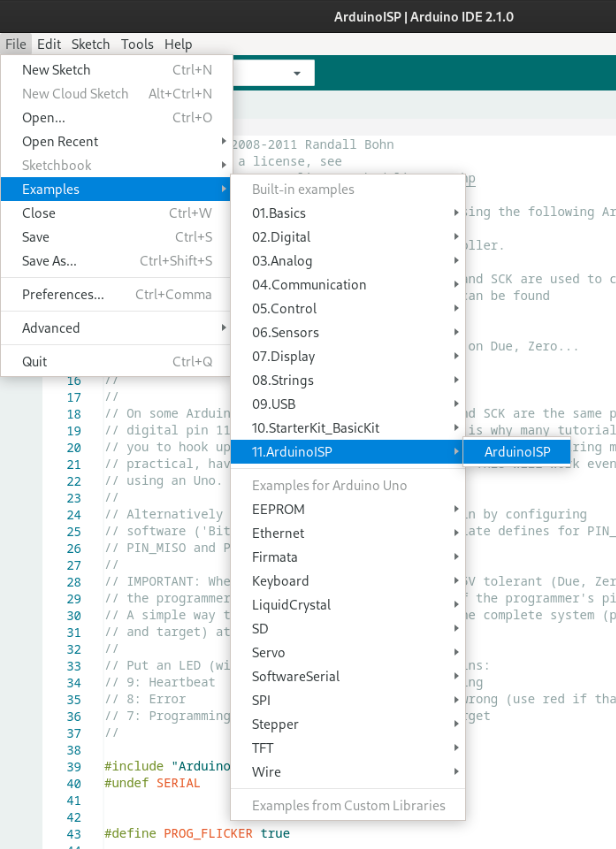Screen dimensions: 616x849
Task: Open the Wire library examples
Action: (348, 771)
